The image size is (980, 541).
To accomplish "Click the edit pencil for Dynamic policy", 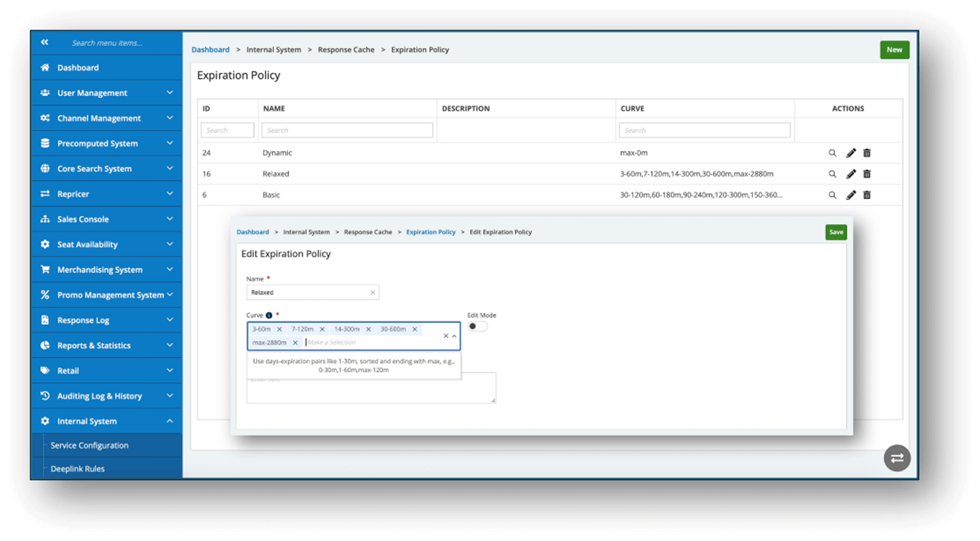I will pos(851,153).
